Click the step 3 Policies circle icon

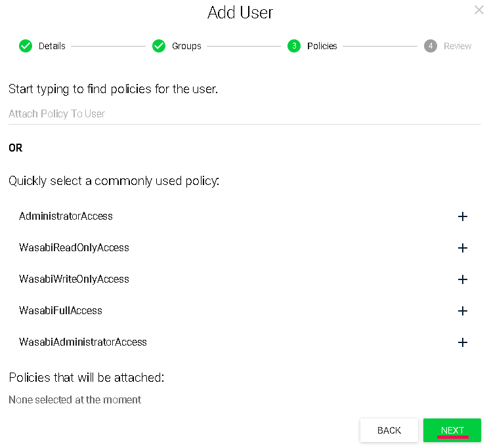(294, 46)
